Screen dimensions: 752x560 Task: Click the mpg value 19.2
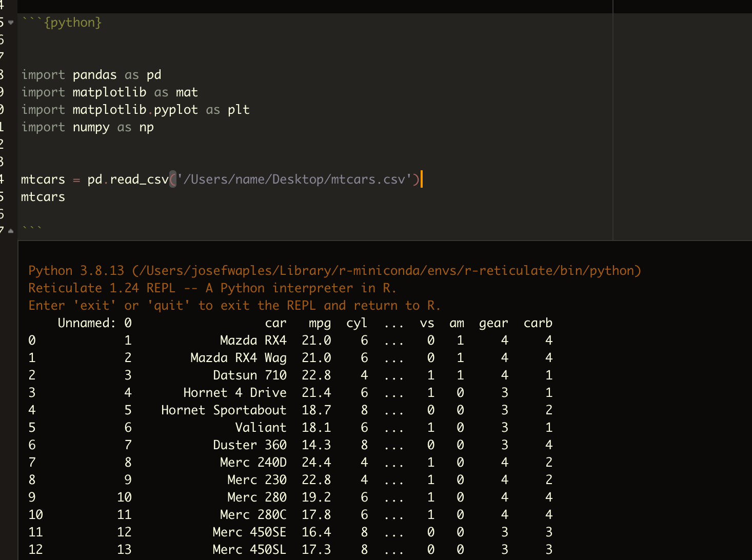(316, 497)
